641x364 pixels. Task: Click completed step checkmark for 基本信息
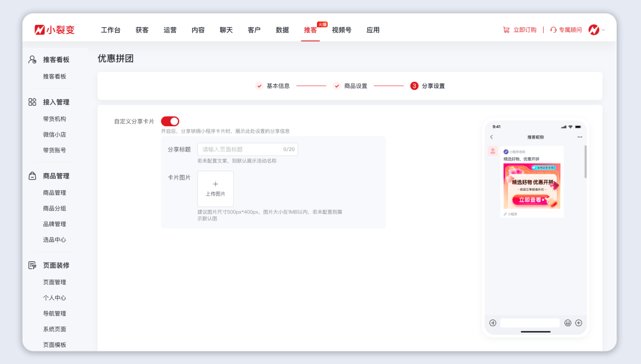pyautogui.click(x=258, y=85)
